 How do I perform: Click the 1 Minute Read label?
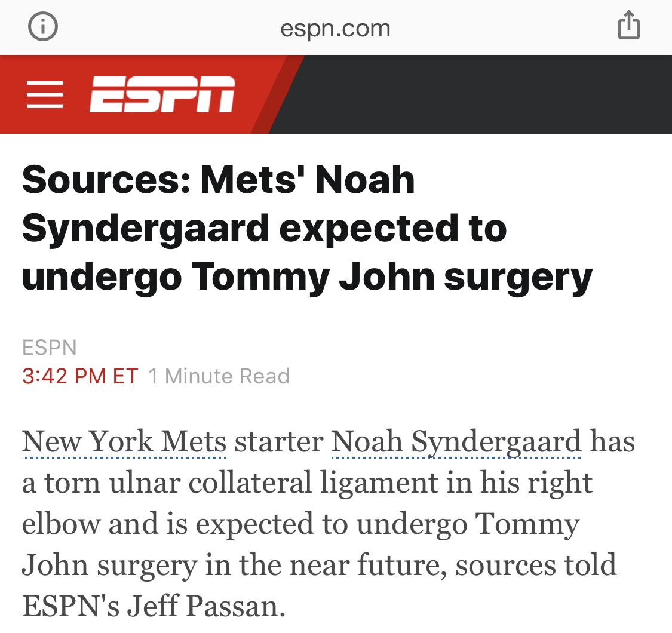pos(219,376)
